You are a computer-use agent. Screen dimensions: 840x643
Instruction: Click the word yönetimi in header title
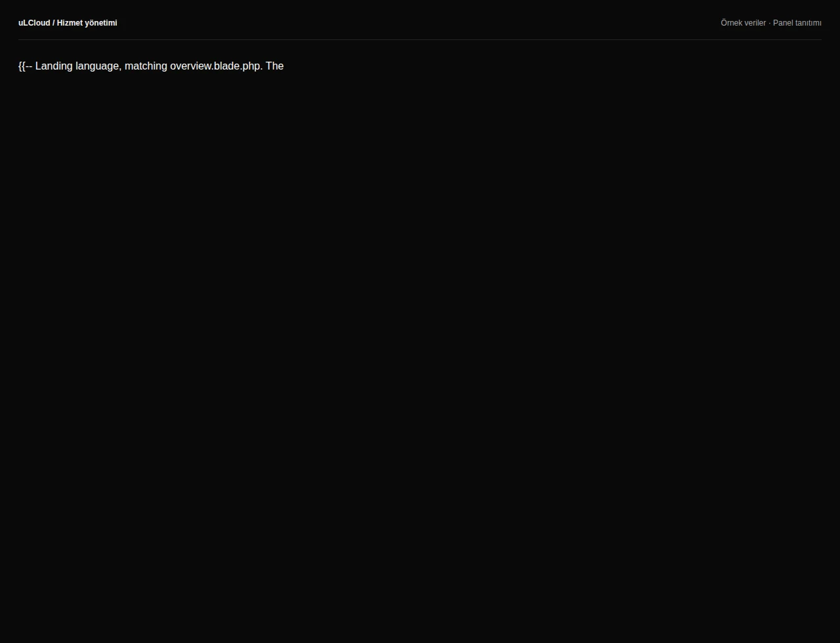coord(100,23)
